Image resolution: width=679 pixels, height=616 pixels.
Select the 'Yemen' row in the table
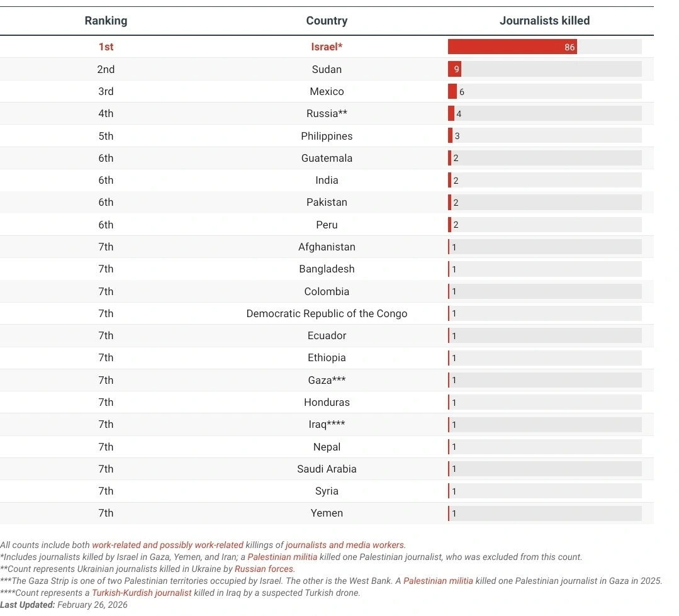[327, 513]
